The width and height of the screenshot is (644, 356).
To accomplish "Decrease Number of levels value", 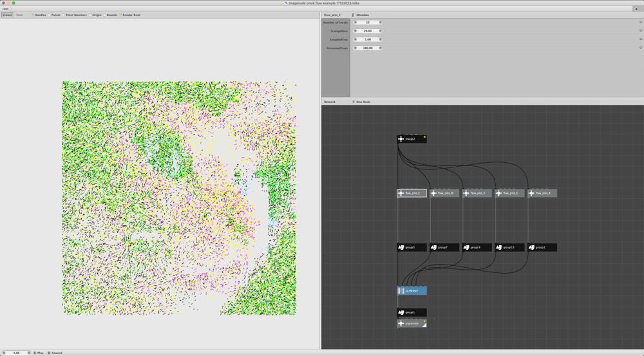I will [355, 22].
